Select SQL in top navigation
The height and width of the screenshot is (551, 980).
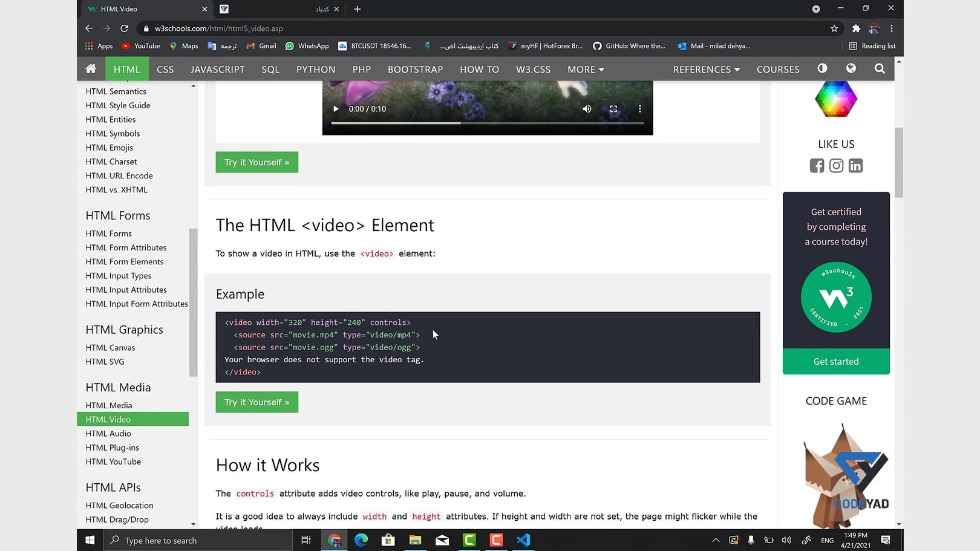pos(270,70)
